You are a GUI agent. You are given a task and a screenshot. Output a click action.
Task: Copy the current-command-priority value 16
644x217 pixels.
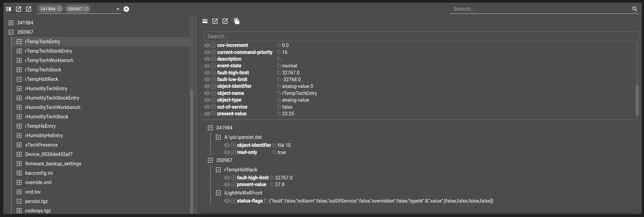(279, 52)
